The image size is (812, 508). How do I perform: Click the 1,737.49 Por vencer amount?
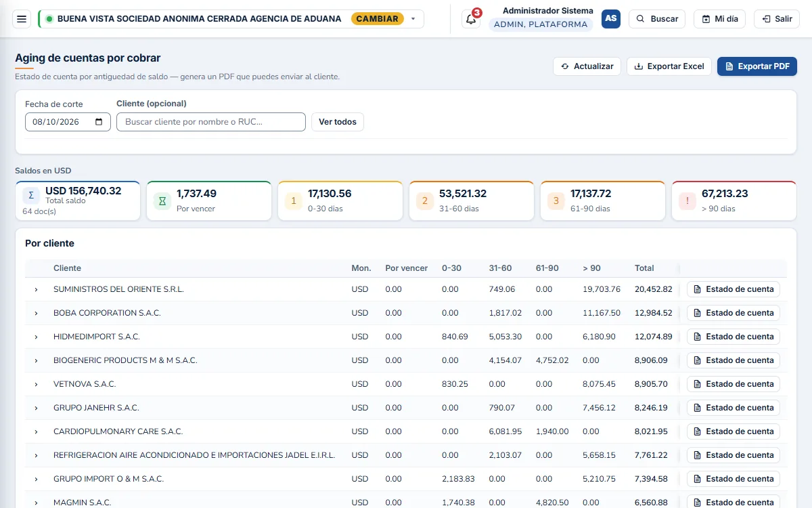click(x=197, y=194)
